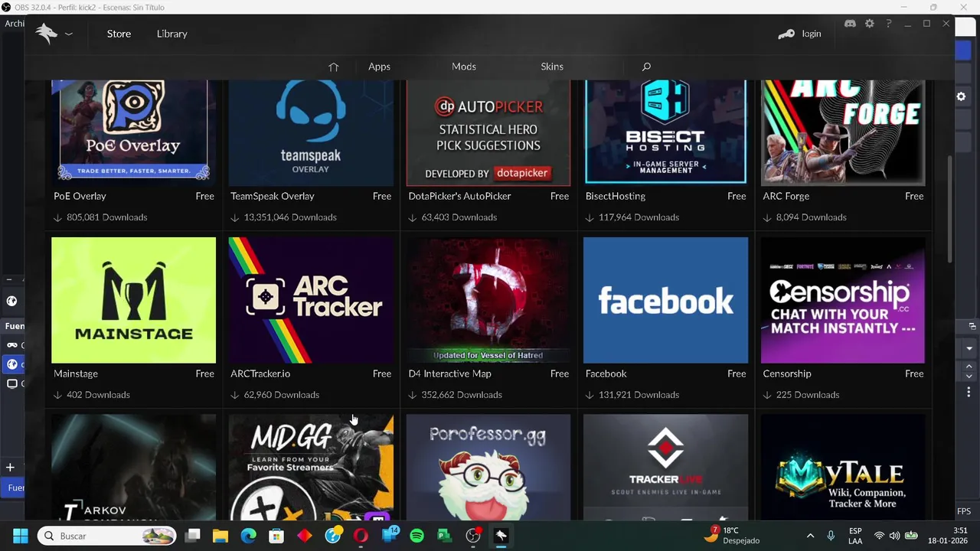Open volume control in system tray
Viewport: 980px width, 551px height.
pos(894,536)
